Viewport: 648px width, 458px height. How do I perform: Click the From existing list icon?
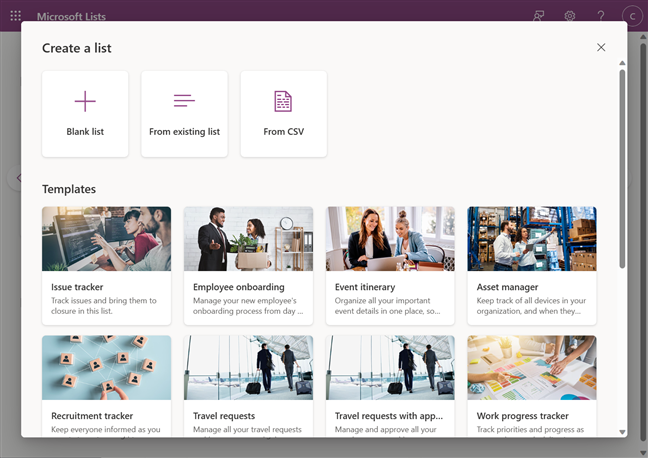[184, 101]
